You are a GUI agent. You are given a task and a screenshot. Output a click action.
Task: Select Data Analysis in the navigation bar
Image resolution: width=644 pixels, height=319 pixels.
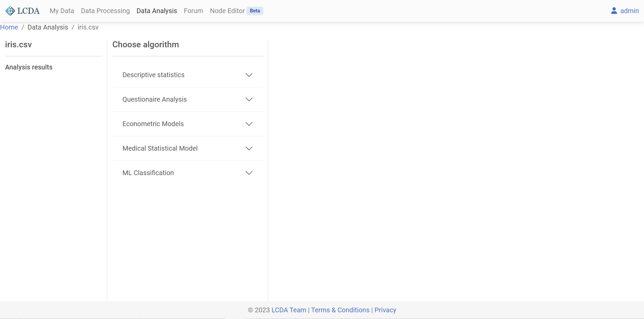click(x=157, y=11)
